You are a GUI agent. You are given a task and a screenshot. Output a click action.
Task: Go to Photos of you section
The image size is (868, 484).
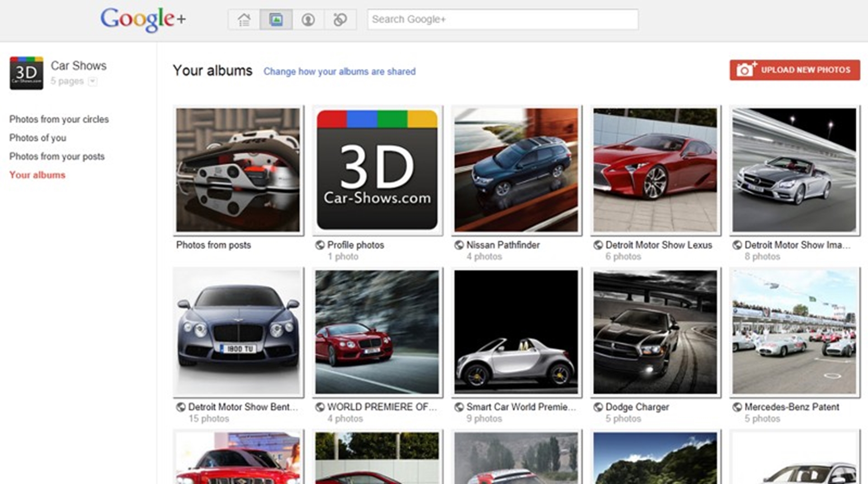[38, 138]
